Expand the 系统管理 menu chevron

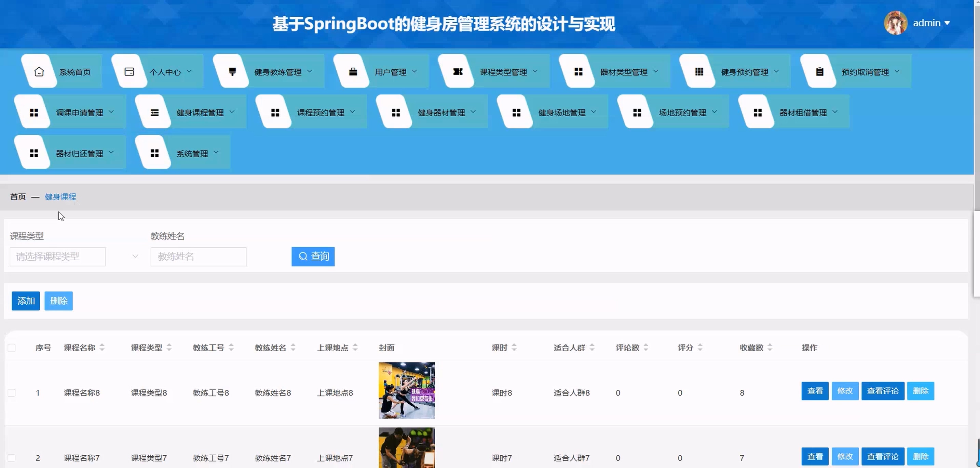[x=216, y=153]
